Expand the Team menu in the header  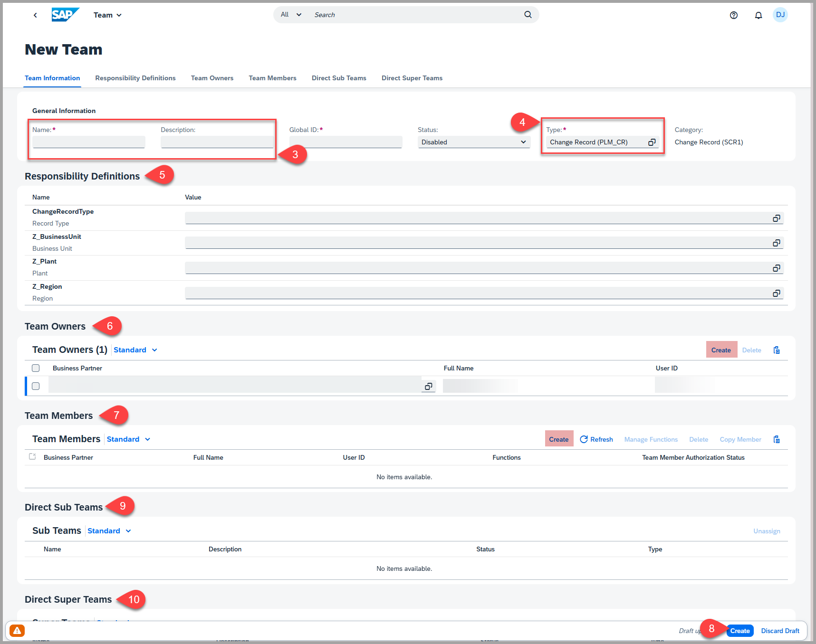[107, 15]
